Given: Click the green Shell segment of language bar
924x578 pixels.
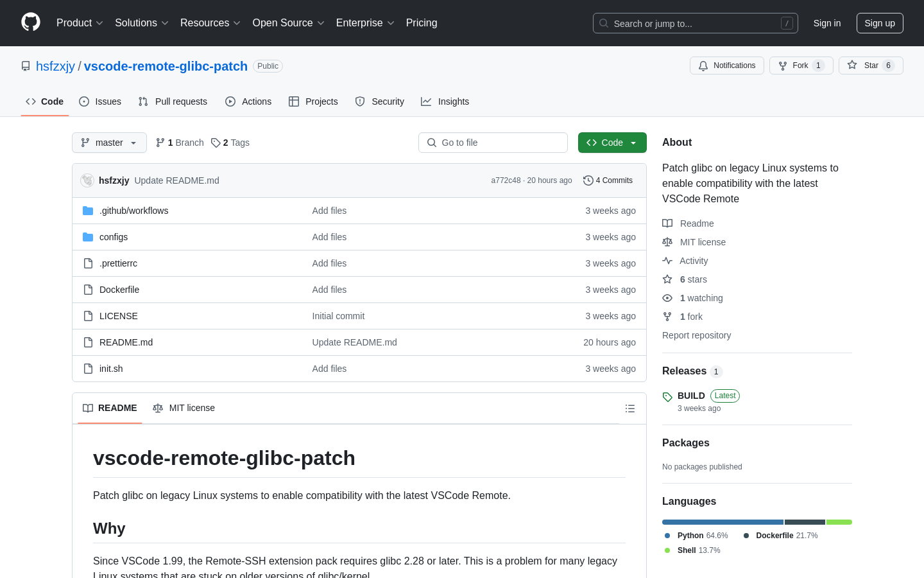Looking at the screenshot, I should click(x=839, y=522).
